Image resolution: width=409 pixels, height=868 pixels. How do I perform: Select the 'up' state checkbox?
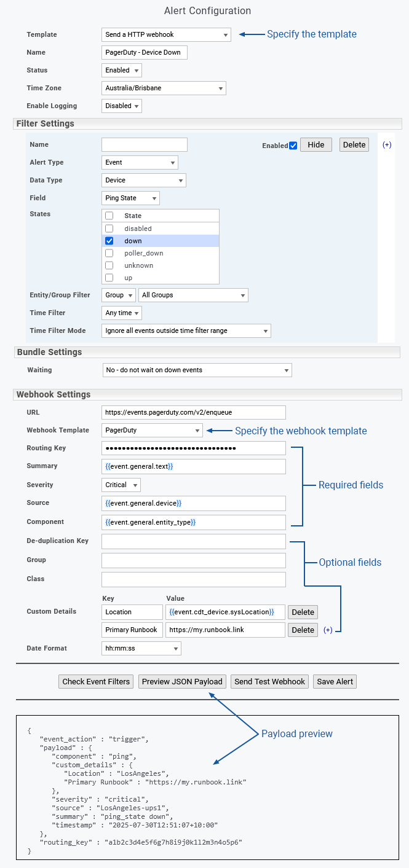coord(109,278)
